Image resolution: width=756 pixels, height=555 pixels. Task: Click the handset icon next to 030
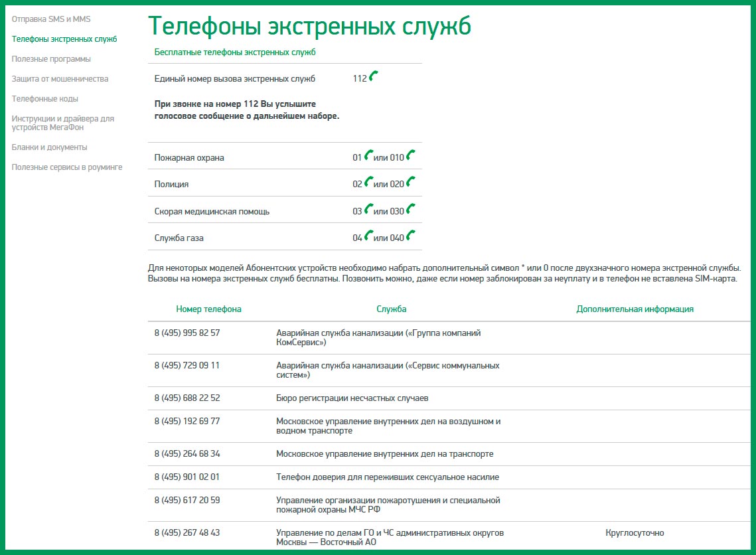(x=412, y=208)
